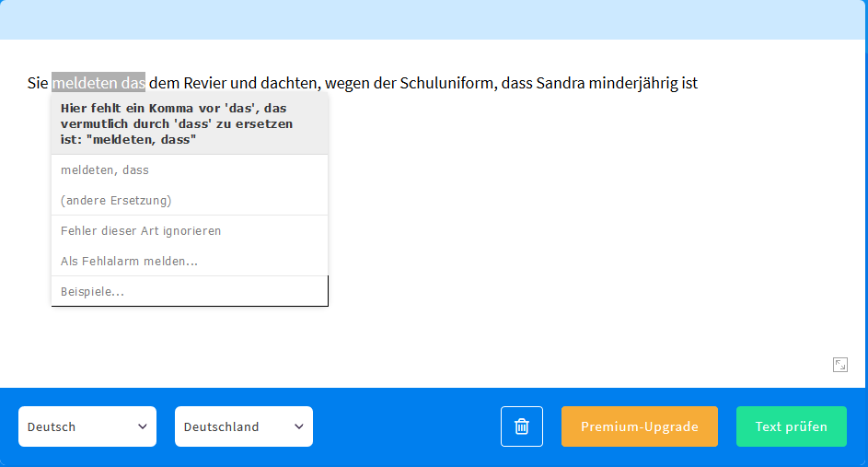Choose '(andere Ersetzung)' in the popup
Screen dimensions: 868x467
(116, 201)
